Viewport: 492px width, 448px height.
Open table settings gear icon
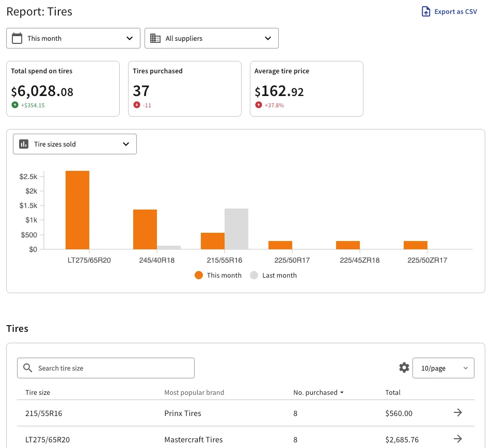(404, 367)
